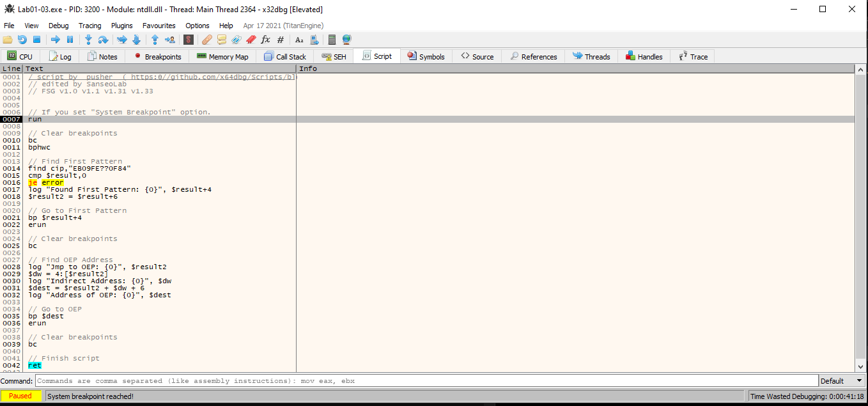Screen dimensions: 868x406
Task: Switch to the Memory Map tab
Action: (222, 57)
